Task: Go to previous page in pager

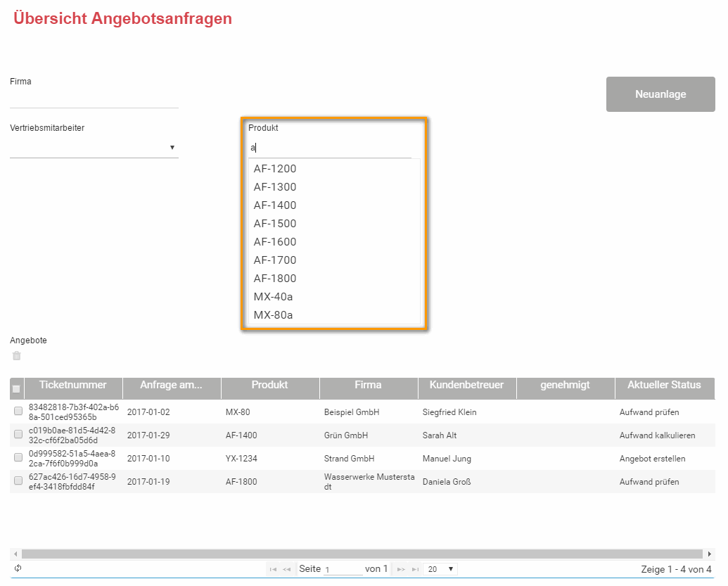Action: [286, 569]
